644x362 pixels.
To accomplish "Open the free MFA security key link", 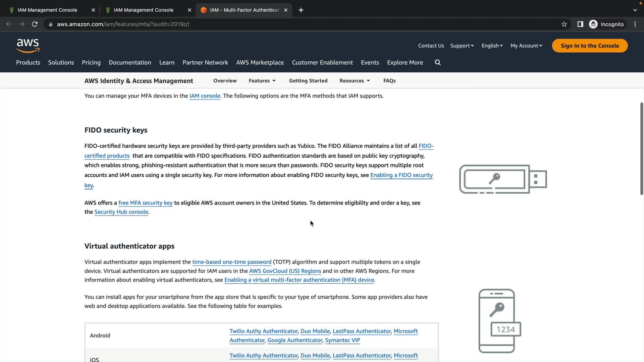I will click(145, 203).
